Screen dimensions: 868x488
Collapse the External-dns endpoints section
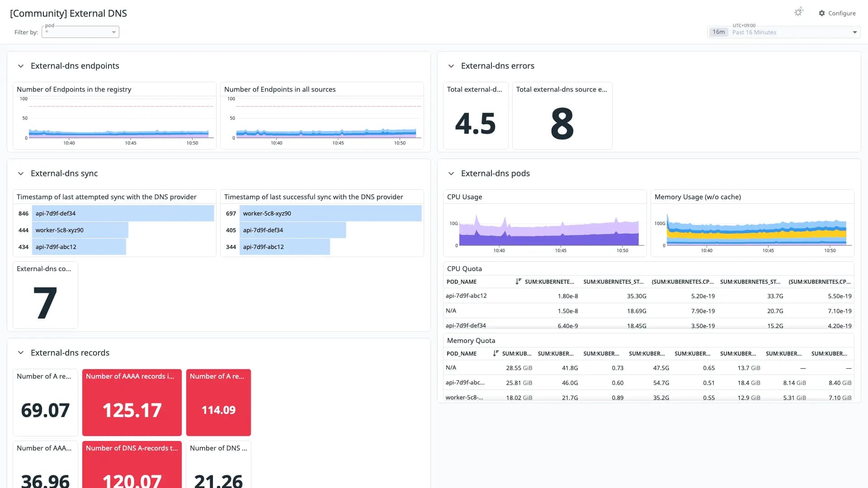click(21, 66)
